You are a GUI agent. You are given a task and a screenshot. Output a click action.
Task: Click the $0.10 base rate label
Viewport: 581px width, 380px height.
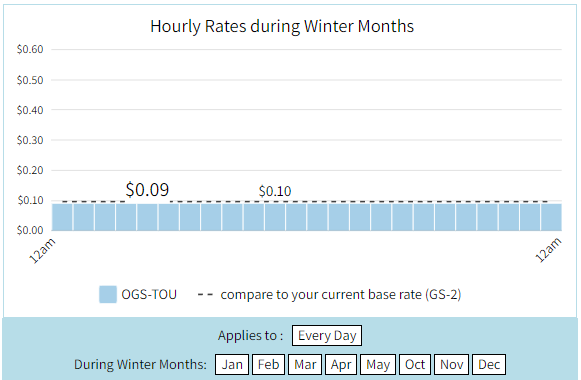(275, 191)
